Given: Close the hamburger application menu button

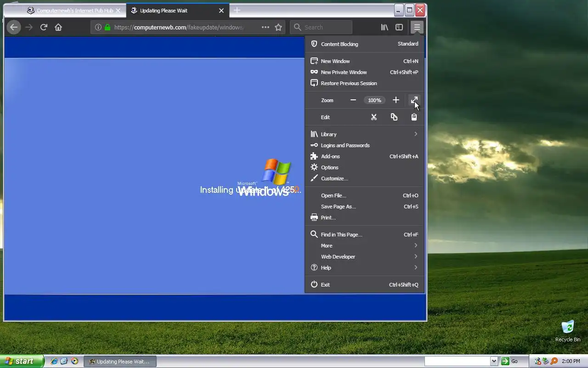Looking at the screenshot, I should click(417, 27).
